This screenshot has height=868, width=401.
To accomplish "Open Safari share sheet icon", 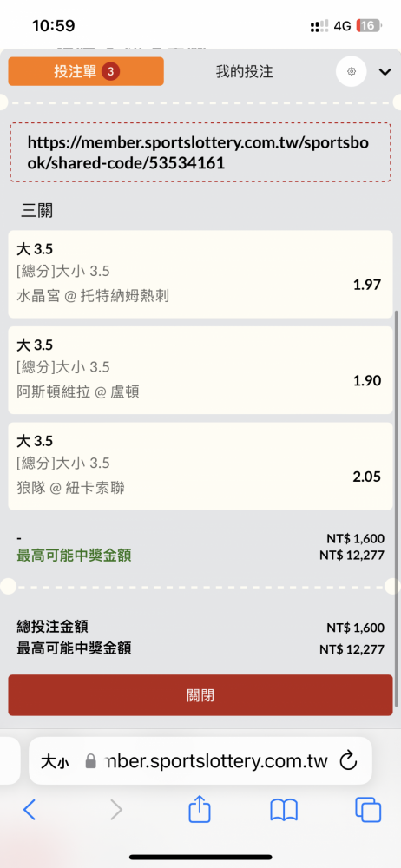I will point(200,808).
